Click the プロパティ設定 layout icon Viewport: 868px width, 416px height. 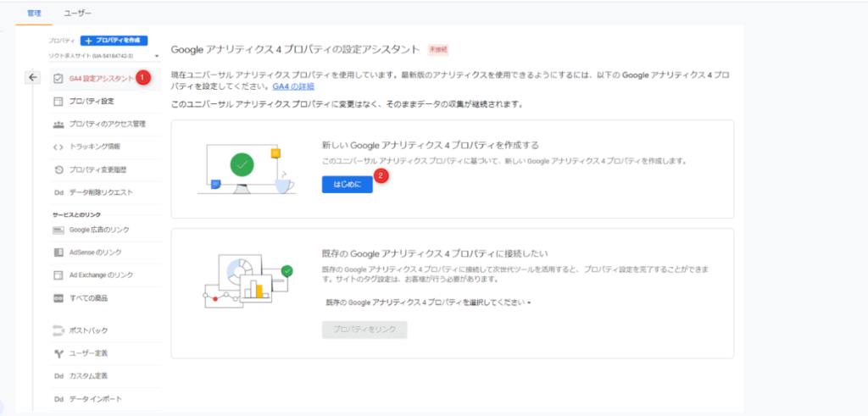(58, 101)
